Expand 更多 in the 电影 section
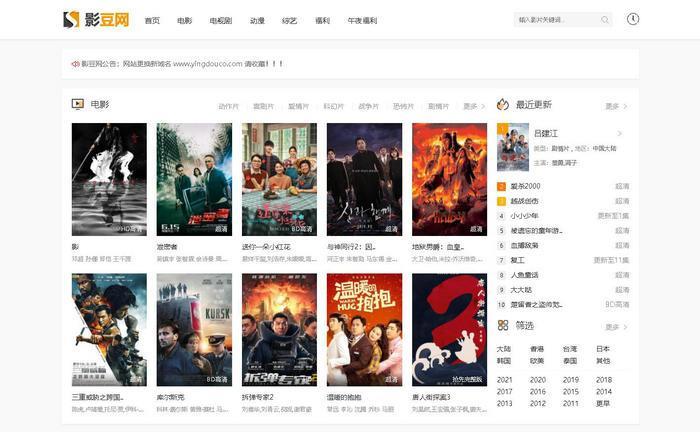The image size is (700, 432). point(474,106)
